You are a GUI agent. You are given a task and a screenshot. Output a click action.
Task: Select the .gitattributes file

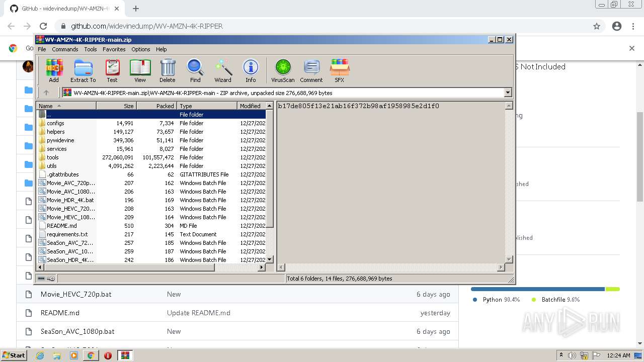151,174
